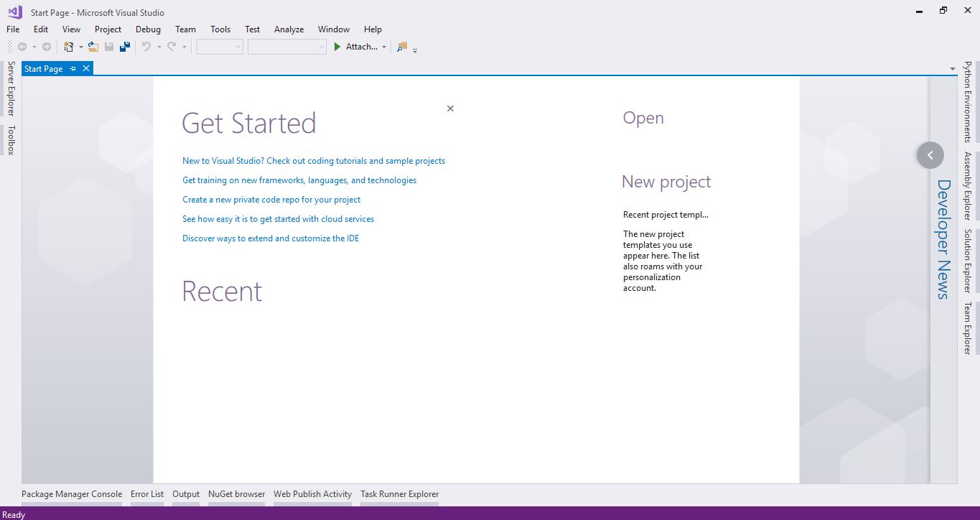This screenshot has width=980, height=520.
Task: Open the Undo history dropdown arrow
Action: [x=159, y=47]
